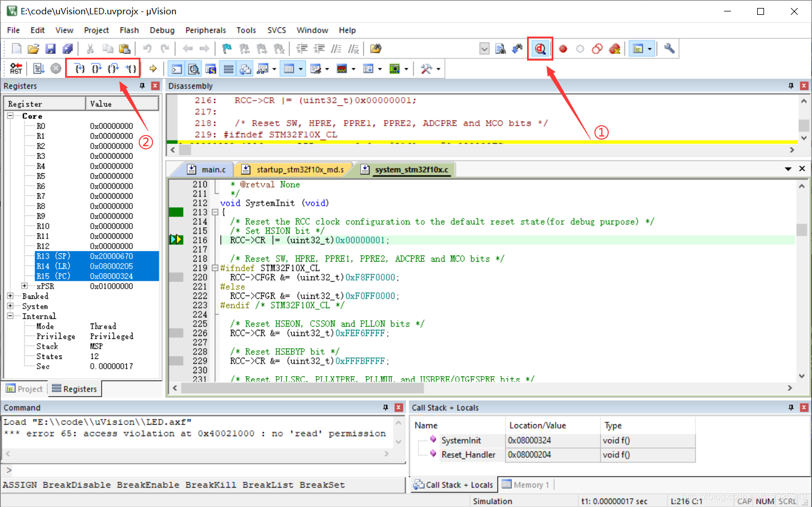
Task: Toggle the Command Window toolbar button
Action: tap(177, 69)
